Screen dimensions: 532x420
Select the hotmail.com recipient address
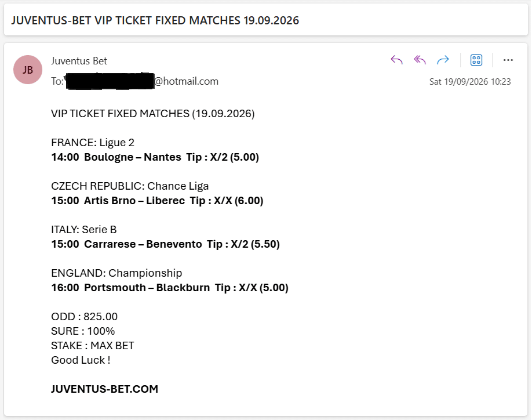point(142,81)
